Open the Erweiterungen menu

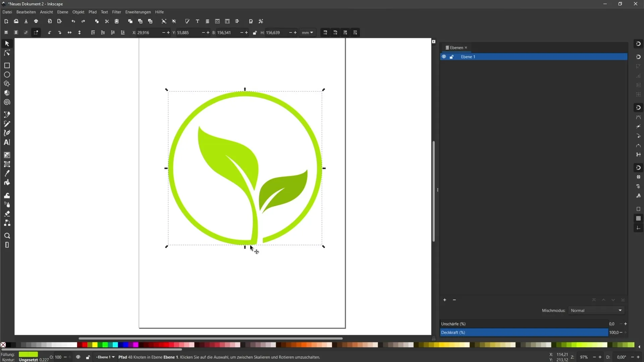tap(138, 12)
